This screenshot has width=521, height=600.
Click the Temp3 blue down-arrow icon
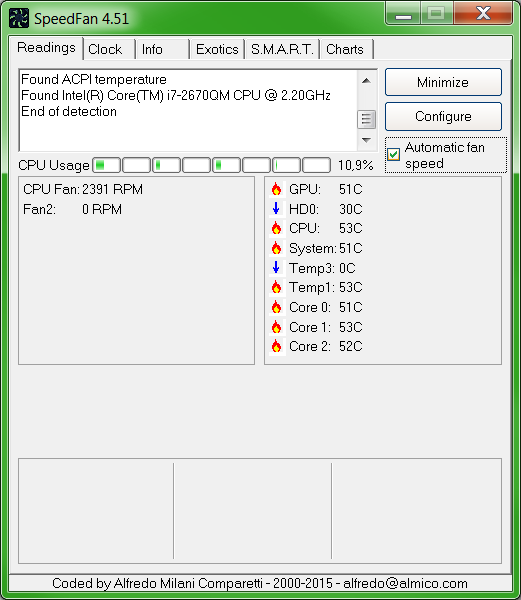coord(276,267)
